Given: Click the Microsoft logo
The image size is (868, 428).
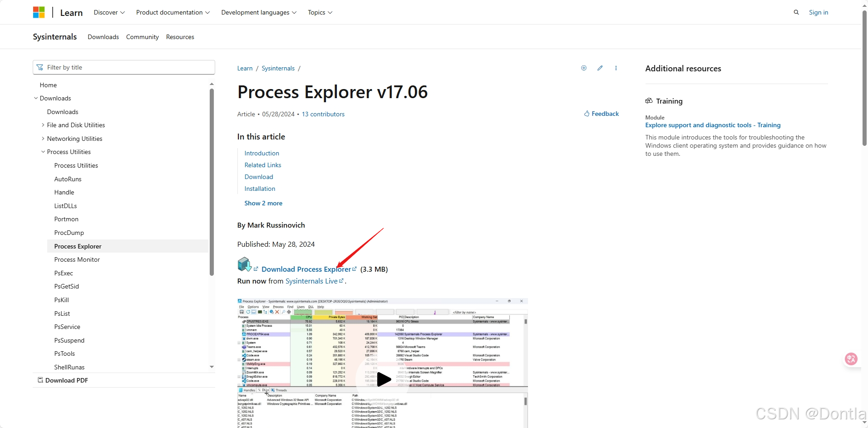Looking at the screenshot, I should point(39,12).
